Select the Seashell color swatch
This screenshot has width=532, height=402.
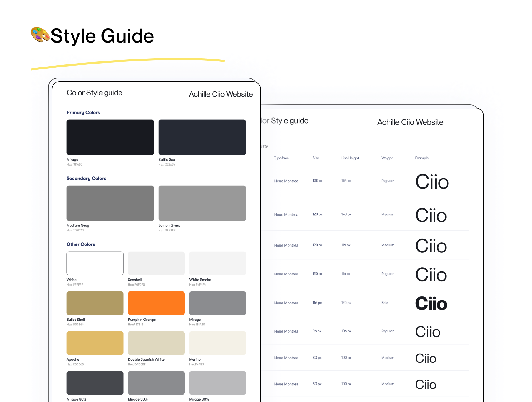(x=156, y=263)
